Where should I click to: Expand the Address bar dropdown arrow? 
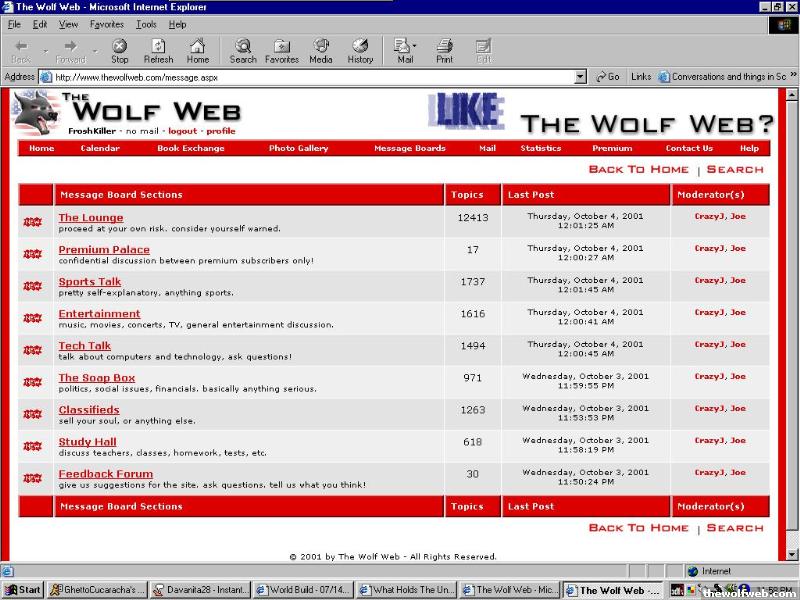coord(580,77)
